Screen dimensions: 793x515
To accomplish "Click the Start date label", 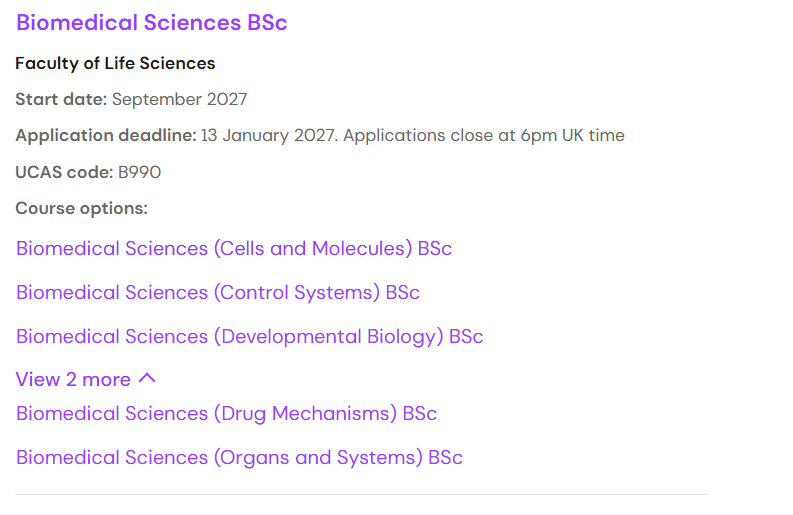I will click(61, 100).
